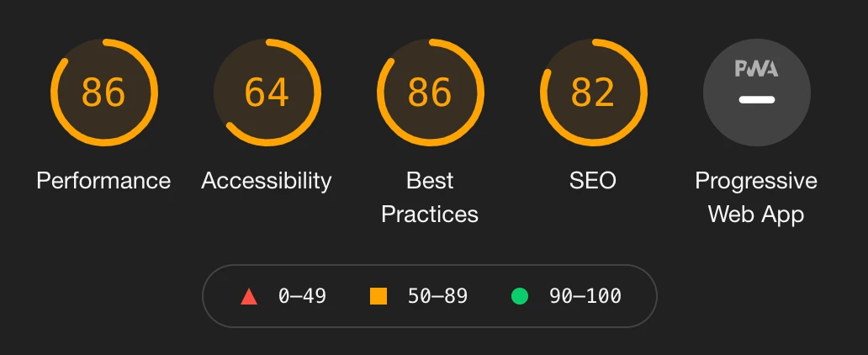Select the SEO category label
Screen dimensions: 868x355
coord(593,181)
